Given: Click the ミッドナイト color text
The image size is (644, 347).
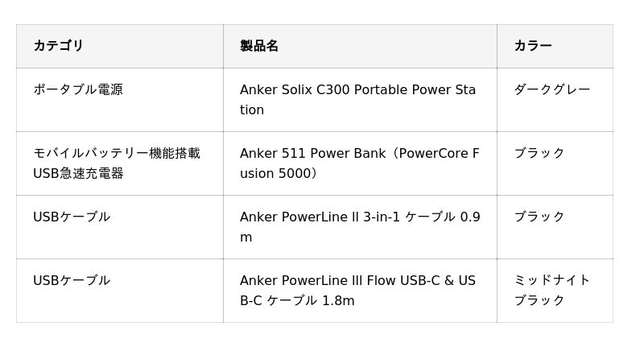Looking at the screenshot, I should (x=551, y=280).
